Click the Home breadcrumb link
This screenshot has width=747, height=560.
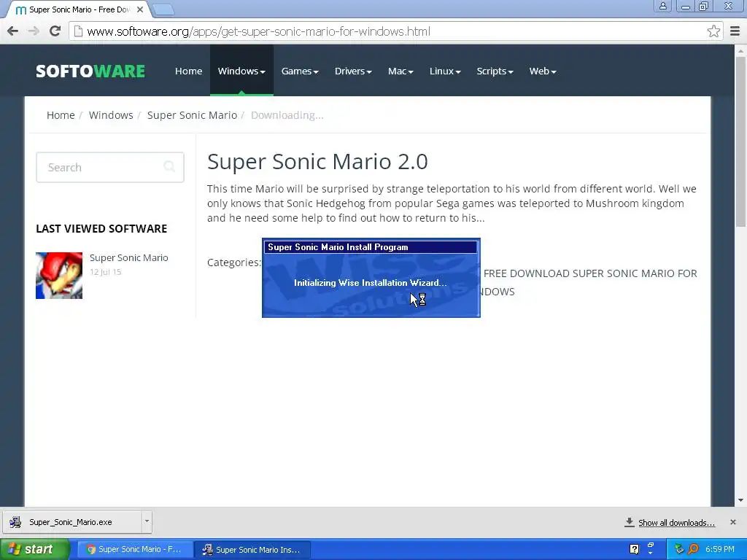click(x=61, y=115)
